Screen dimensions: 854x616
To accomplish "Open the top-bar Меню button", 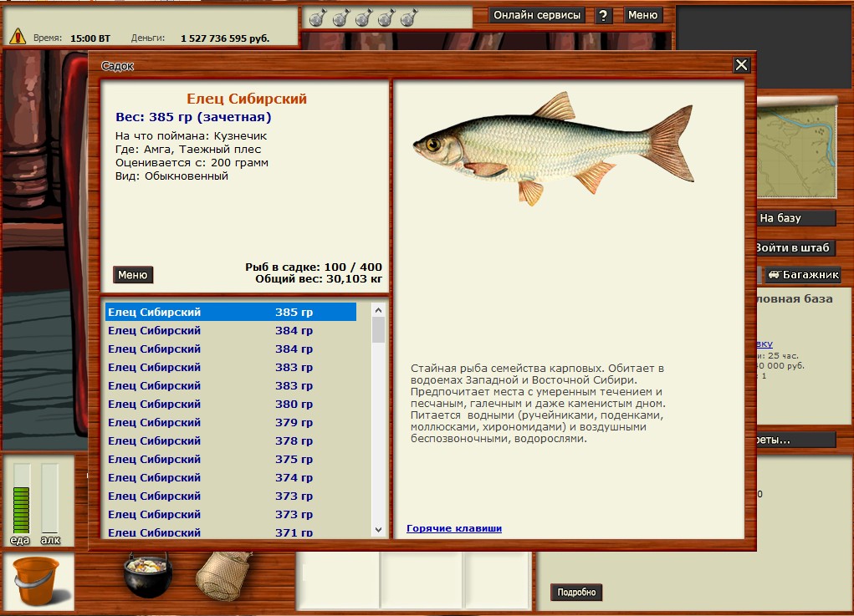I will (642, 15).
